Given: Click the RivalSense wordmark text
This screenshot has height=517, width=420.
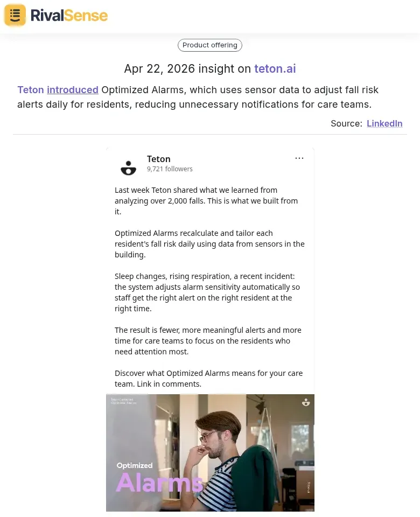Looking at the screenshot, I should point(69,16).
